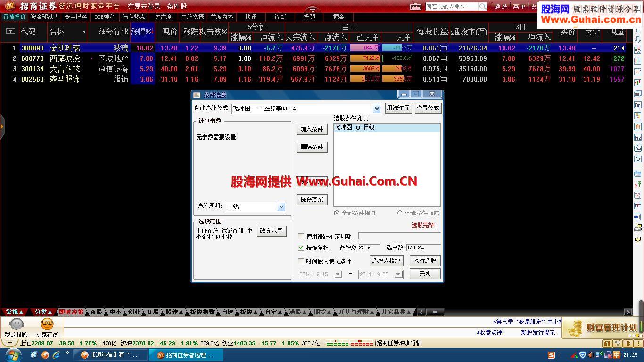Viewport: 644px width, 362px height.
Task: Open the 【通达信】 browser taskbar item
Action: [x=109, y=355]
